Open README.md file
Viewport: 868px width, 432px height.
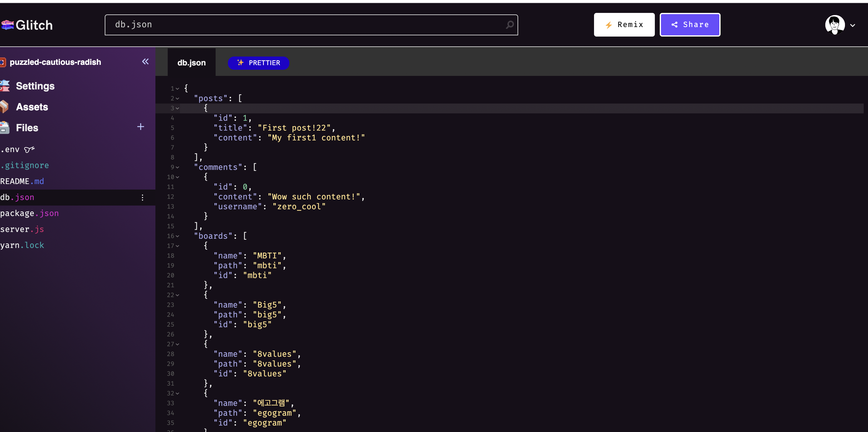click(22, 181)
